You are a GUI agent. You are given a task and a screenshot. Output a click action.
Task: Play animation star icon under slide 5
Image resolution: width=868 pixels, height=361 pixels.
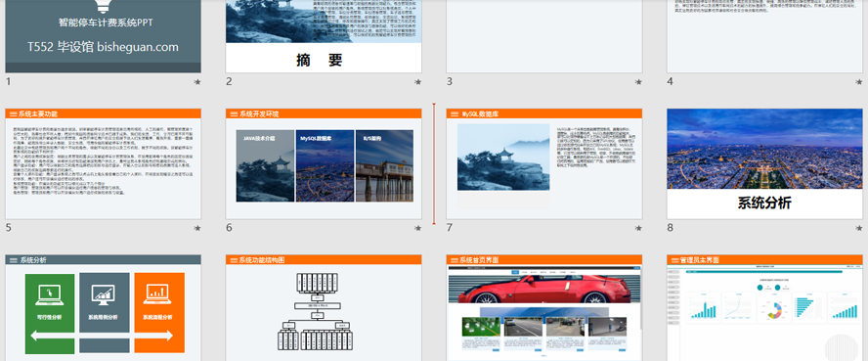click(197, 228)
